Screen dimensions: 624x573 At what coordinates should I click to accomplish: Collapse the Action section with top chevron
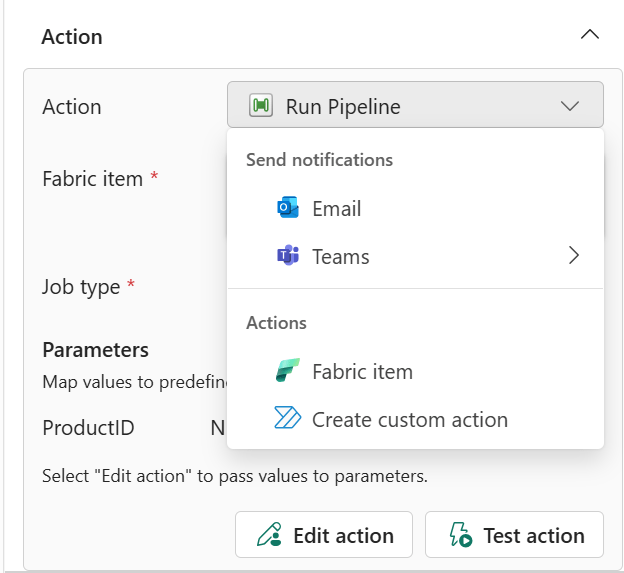coord(589,35)
